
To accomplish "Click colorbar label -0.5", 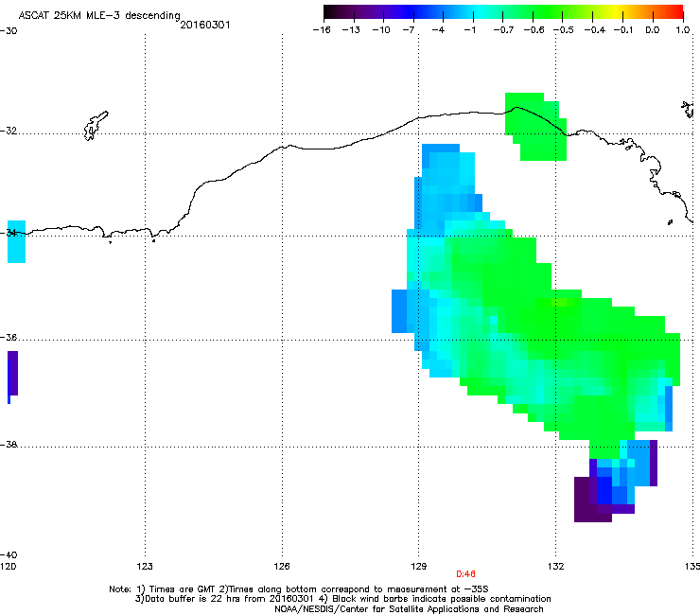I will click(564, 30).
